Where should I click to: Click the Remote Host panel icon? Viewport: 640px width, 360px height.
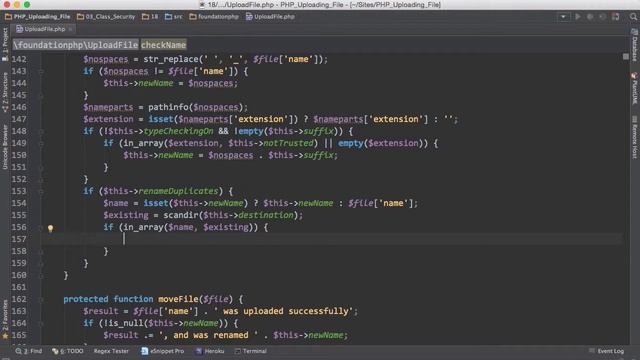tap(634, 119)
